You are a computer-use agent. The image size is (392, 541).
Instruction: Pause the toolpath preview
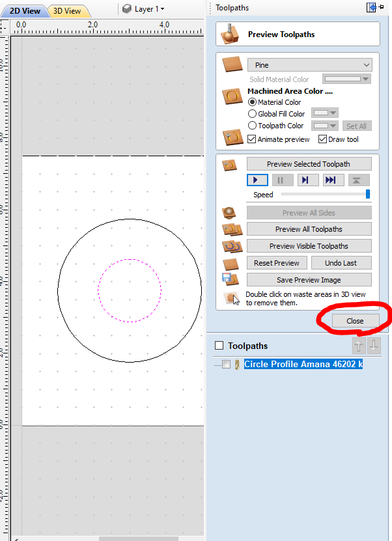point(283,180)
